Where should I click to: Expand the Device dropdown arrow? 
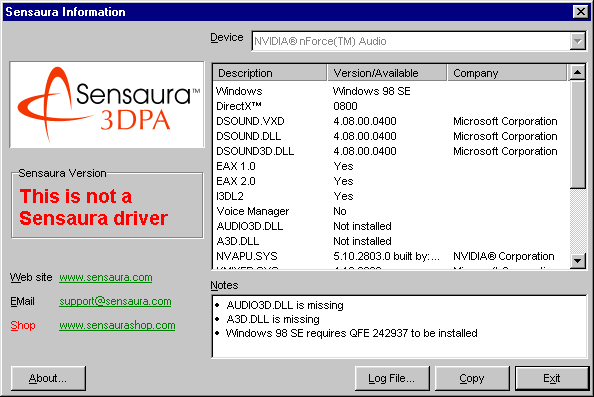pyautogui.click(x=578, y=41)
